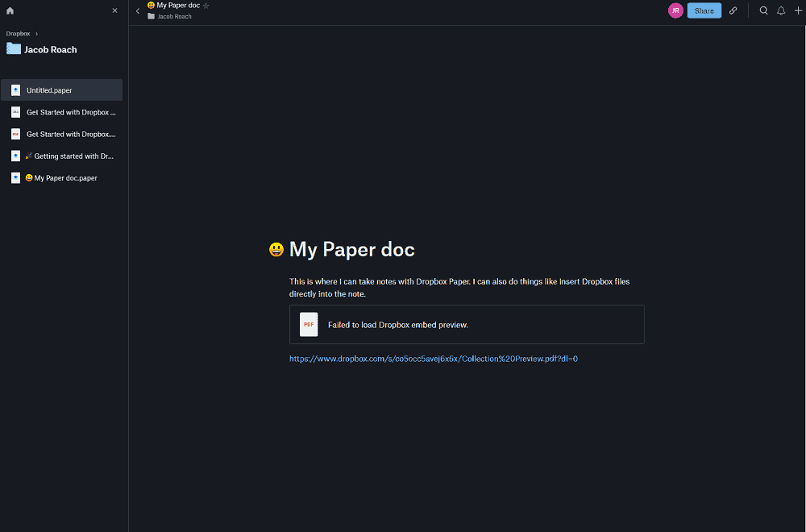Click the smiley emoji next to document title
This screenshot has width=806, height=532.
[276, 249]
